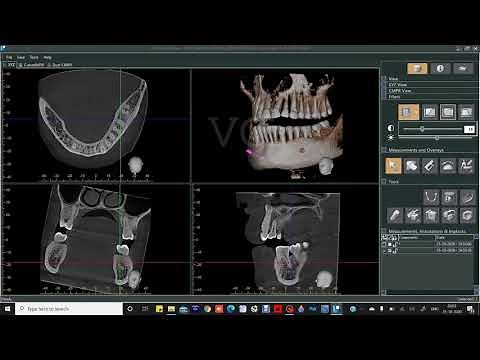Open the File menu
This screenshot has height=360, width=480.
(9, 57)
